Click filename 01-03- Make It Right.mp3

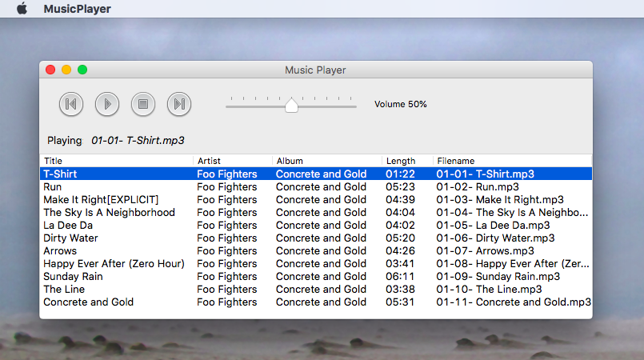pos(500,199)
